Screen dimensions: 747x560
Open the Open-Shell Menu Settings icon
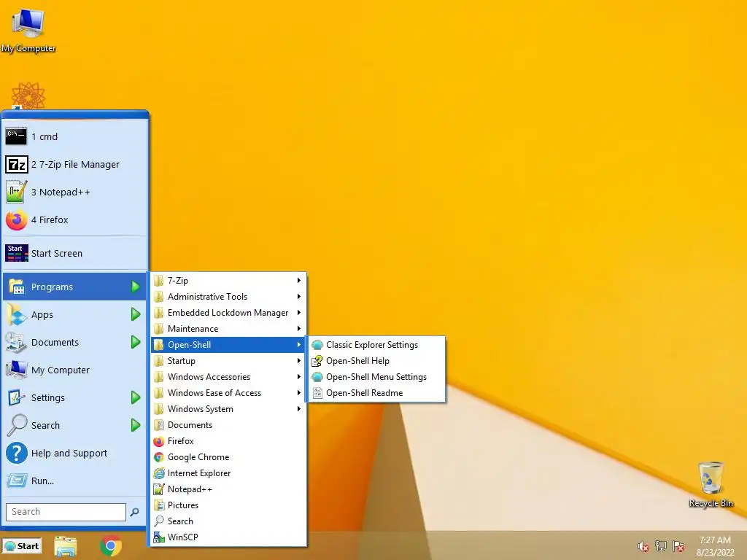pyautogui.click(x=317, y=377)
